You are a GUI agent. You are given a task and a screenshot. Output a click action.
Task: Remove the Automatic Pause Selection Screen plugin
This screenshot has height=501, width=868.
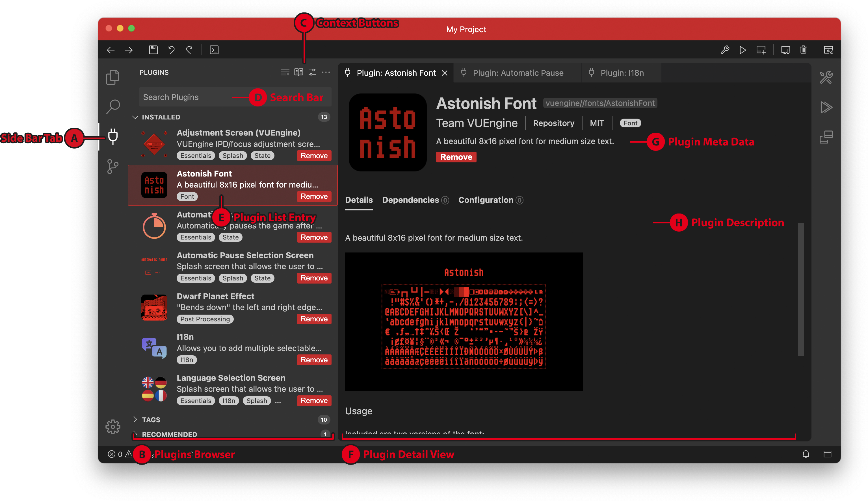[x=314, y=278]
